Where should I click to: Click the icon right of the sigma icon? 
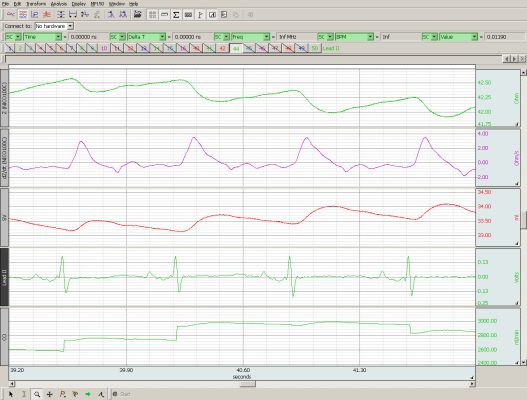188,14
